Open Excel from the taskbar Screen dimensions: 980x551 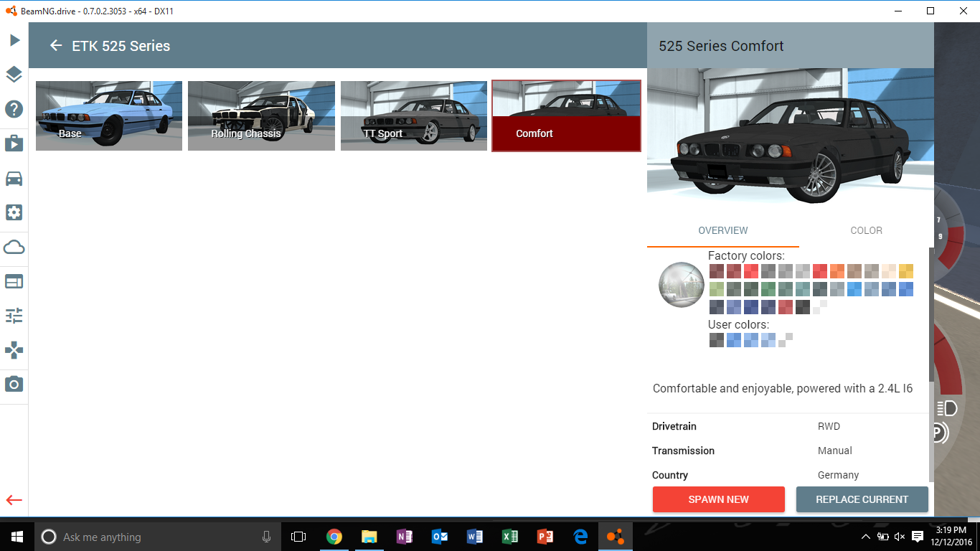[509, 537]
